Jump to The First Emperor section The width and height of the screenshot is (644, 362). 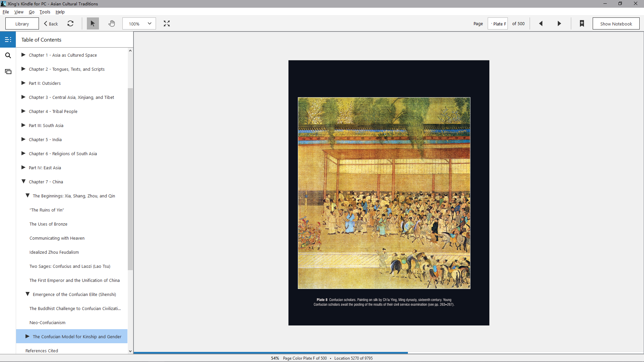coord(74,280)
